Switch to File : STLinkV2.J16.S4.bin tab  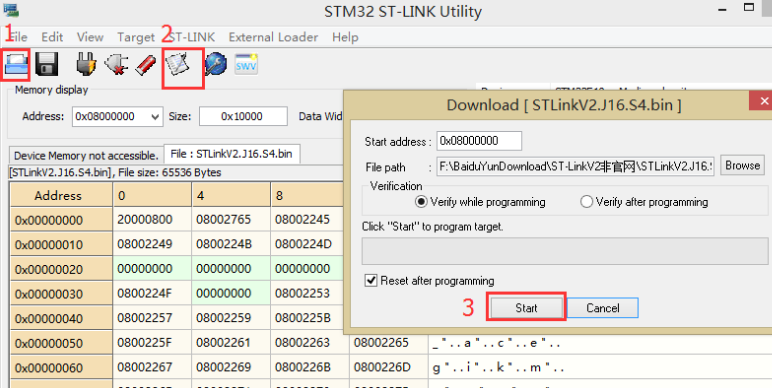(231, 154)
